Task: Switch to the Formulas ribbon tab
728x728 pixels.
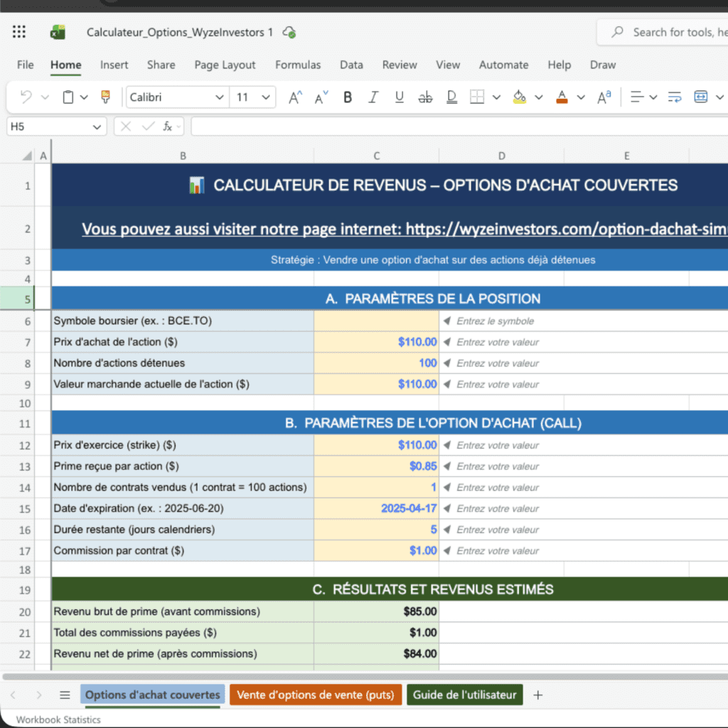Action: tap(298, 65)
